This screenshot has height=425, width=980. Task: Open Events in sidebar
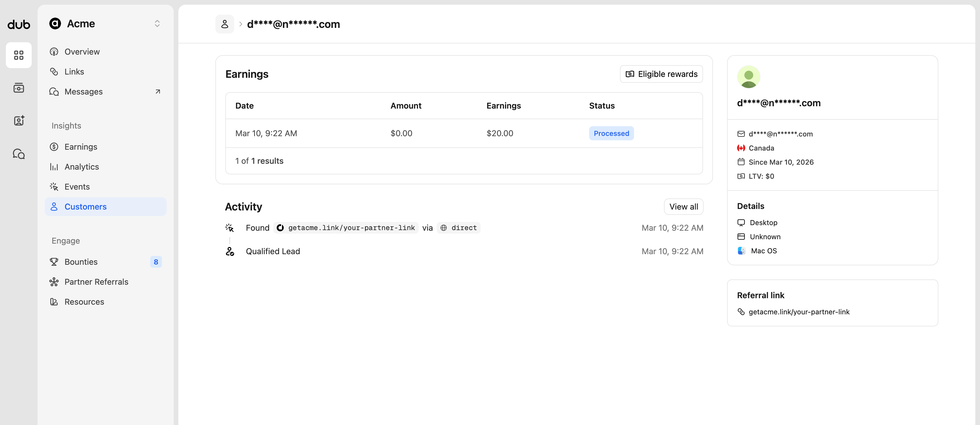106,187
